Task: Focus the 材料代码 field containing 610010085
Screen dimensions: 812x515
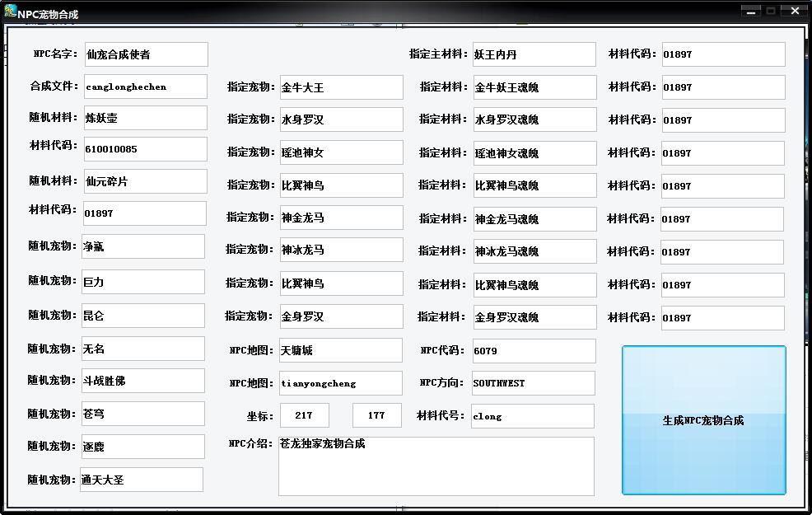Action: 144,149
